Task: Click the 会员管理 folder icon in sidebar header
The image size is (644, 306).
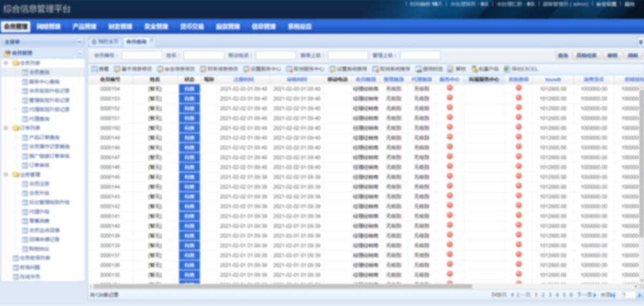Action: pos(7,53)
